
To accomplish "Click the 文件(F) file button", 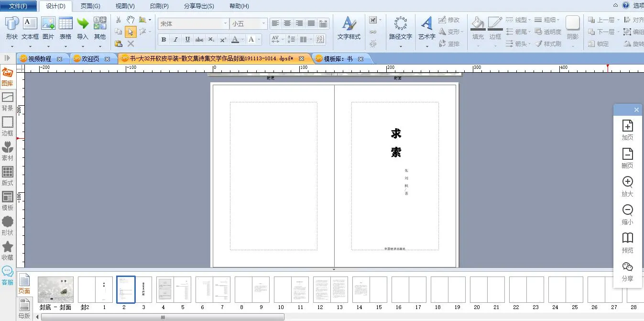I will (18, 6).
